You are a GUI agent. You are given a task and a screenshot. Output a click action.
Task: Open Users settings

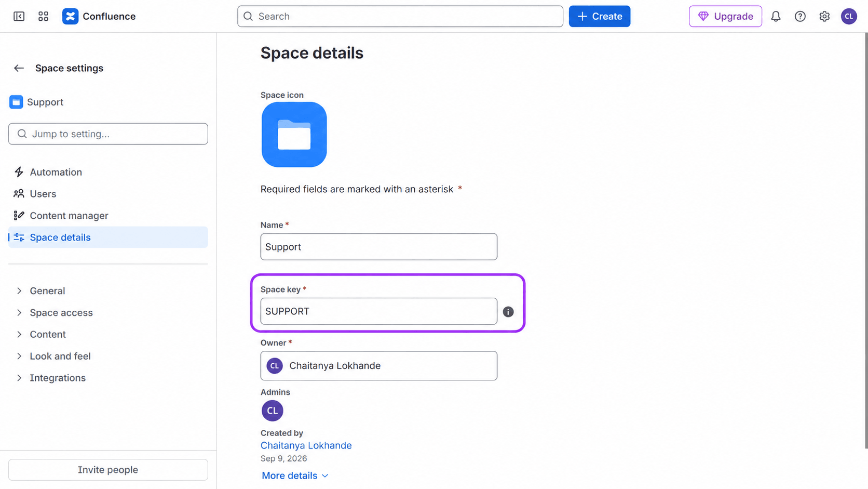[x=108, y=194]
